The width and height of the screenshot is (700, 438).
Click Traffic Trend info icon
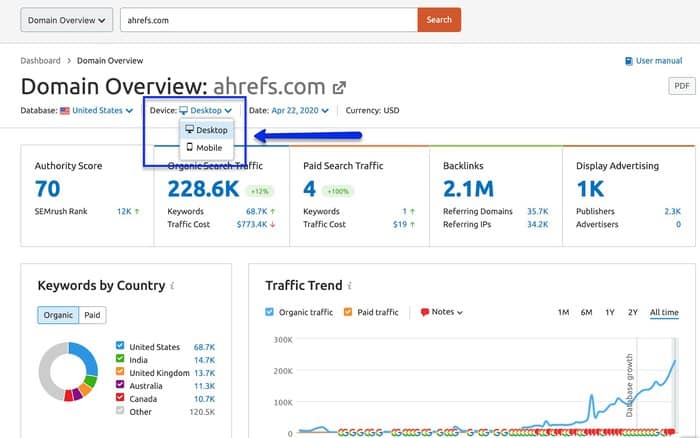[350, 286]
